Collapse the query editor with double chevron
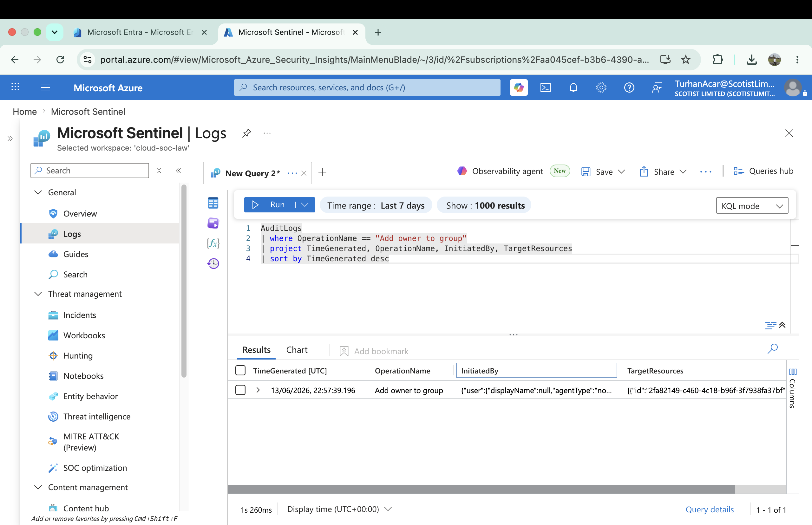This screenshot has width=812, height=525. point(782,325)
